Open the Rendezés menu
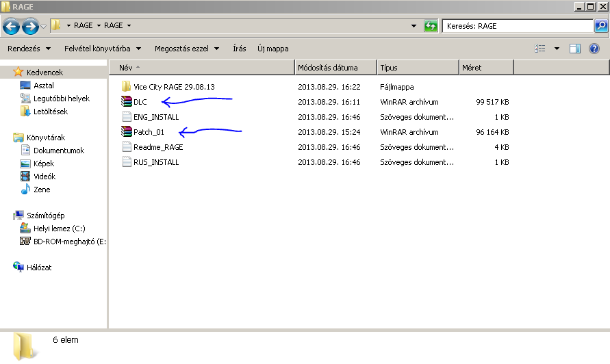This screenshot has height=364, width=610. (x=29, y=49)
